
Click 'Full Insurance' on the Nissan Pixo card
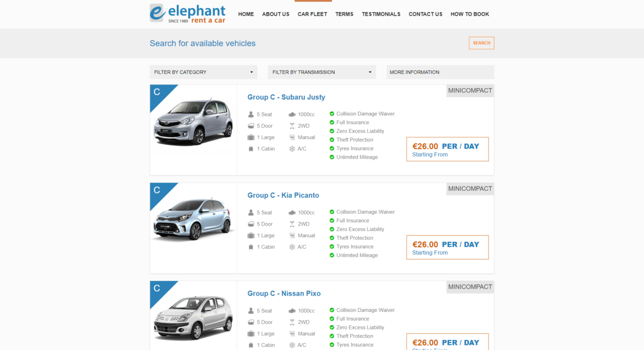(x=353, y=319)
